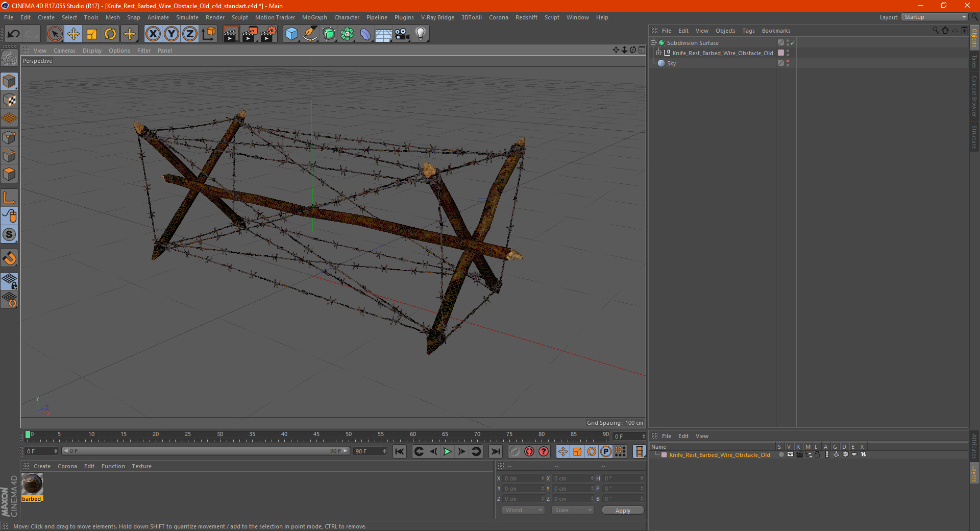Toggle Subdivision Surface green enable checkmark
980x531 pixels.
pyautogui.click(x=793, y=43)
